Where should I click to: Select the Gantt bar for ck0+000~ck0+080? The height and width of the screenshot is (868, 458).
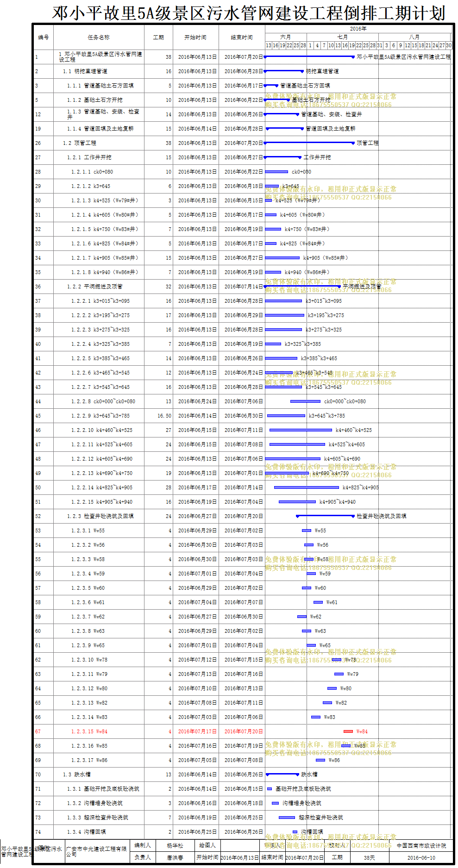(305, 401)
